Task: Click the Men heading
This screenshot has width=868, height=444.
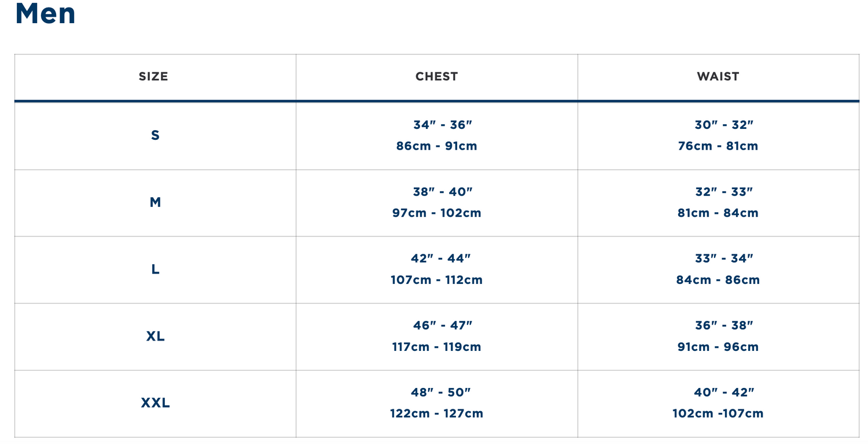Action: click(x=45, y=14)
